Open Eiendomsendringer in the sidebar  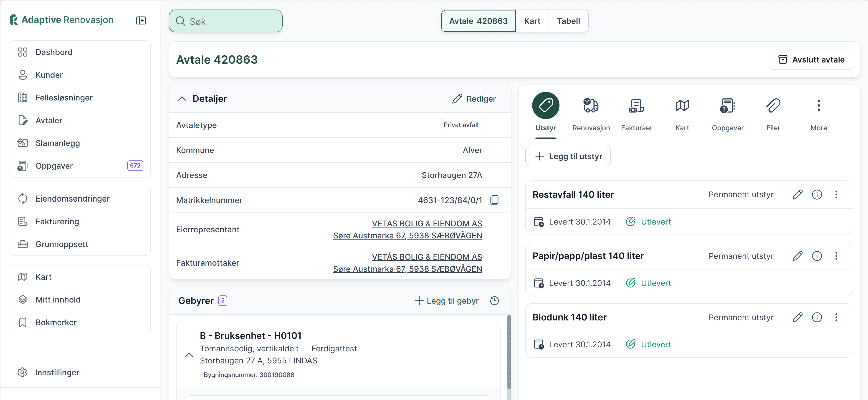(72, 199)
